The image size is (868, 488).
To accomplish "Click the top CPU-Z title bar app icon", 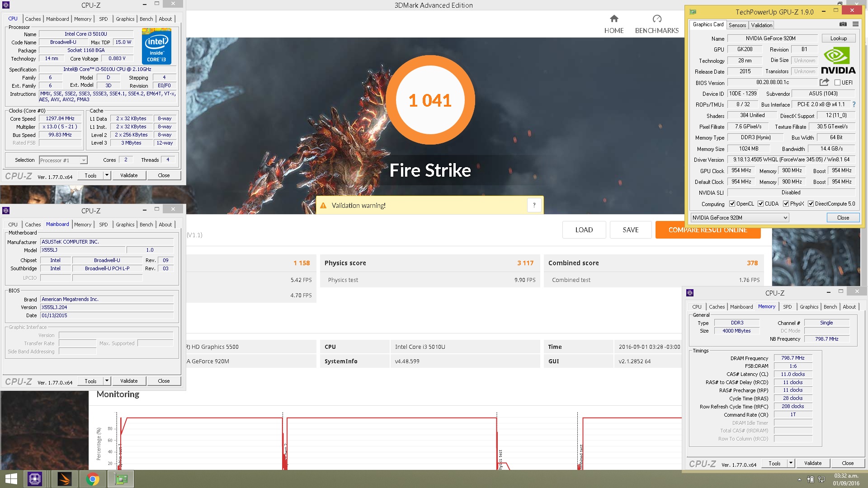I will point(6,5).
